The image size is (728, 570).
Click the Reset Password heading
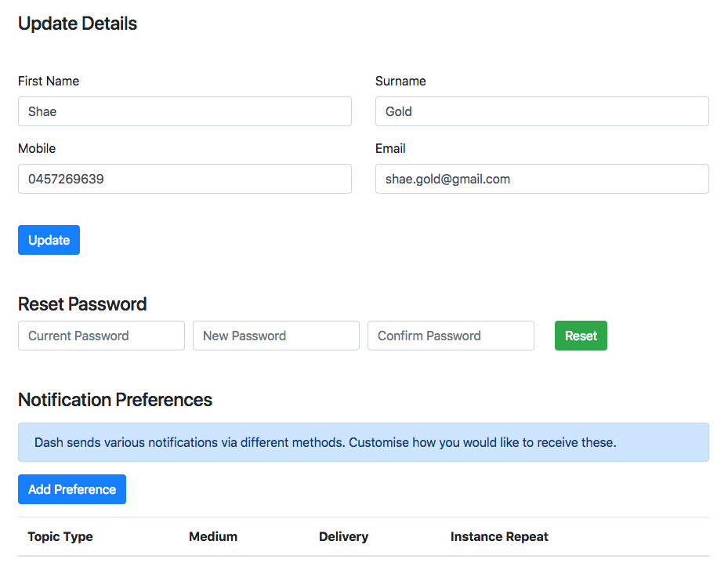pos(82,304)
